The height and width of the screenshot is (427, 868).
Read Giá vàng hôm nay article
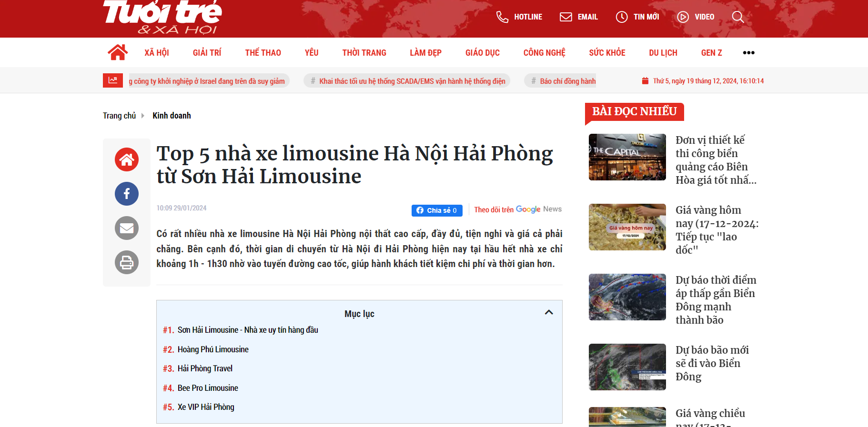point(717,230)
